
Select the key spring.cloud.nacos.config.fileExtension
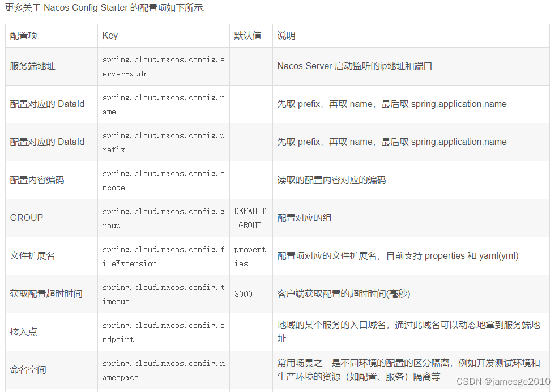(x=164, y=257)
